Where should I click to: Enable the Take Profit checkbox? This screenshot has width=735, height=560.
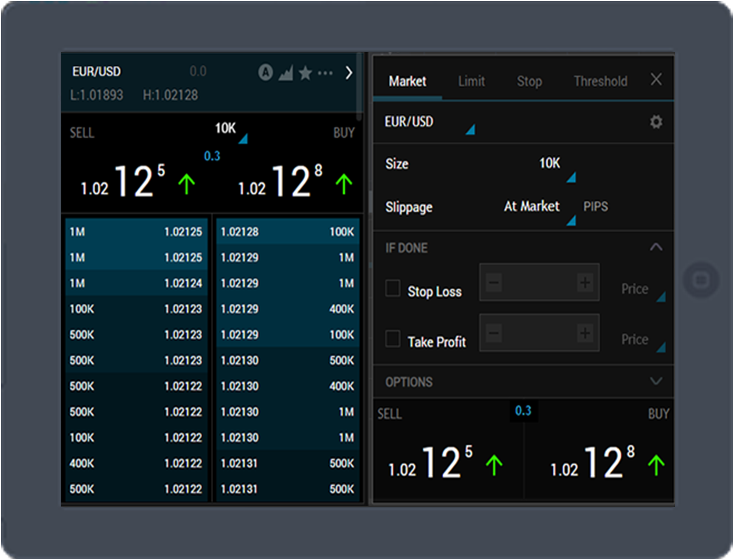click(393, 339)
